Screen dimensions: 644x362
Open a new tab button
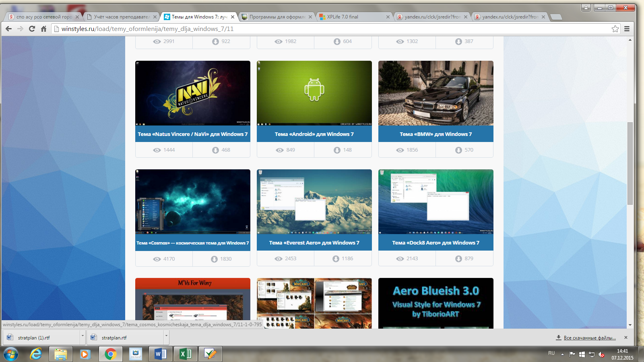(x=556, y=17)
